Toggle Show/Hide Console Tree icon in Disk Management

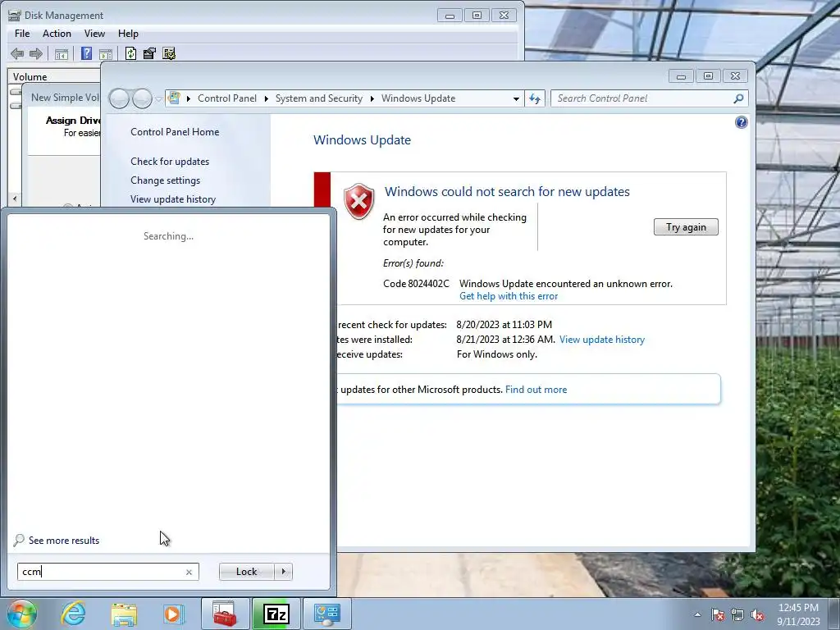62,53
